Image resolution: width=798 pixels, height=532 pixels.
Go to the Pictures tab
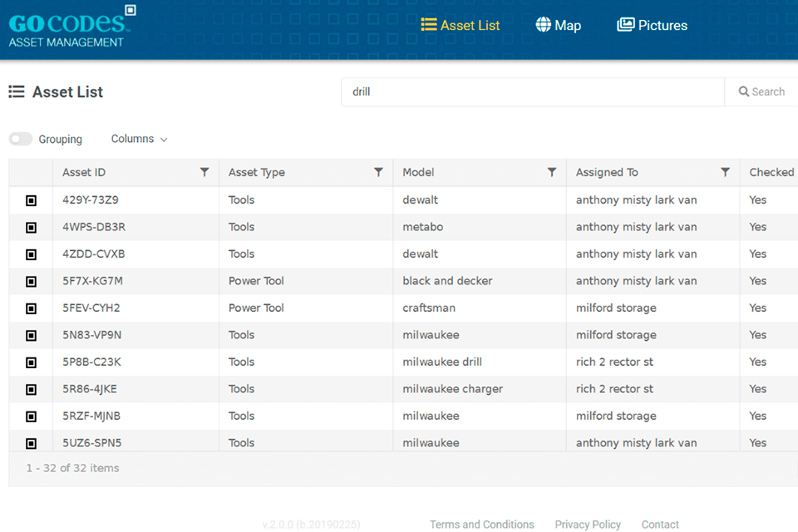[x=661, y=25]
